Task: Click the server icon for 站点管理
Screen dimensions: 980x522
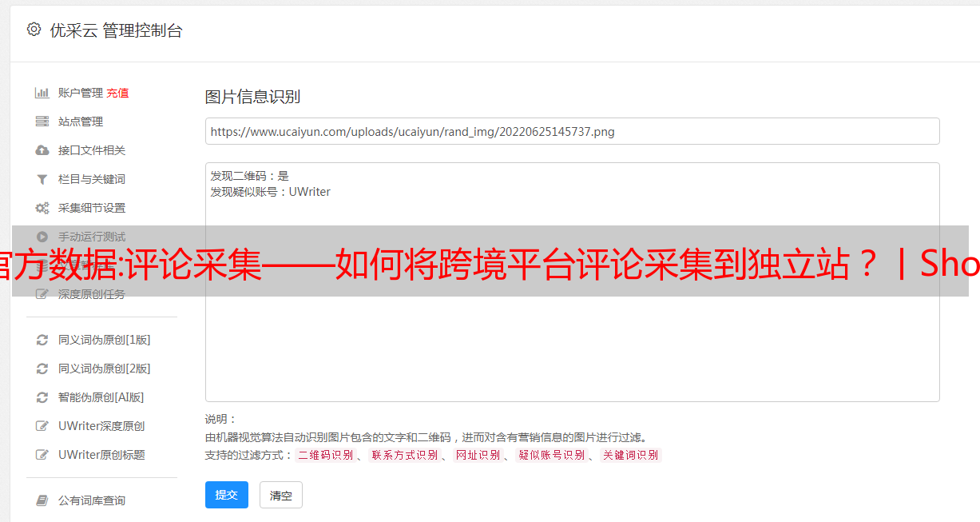Action: click(42, 122)
